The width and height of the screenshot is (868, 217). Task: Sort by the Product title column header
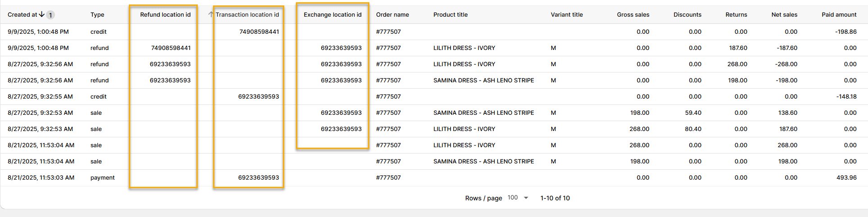450,14
